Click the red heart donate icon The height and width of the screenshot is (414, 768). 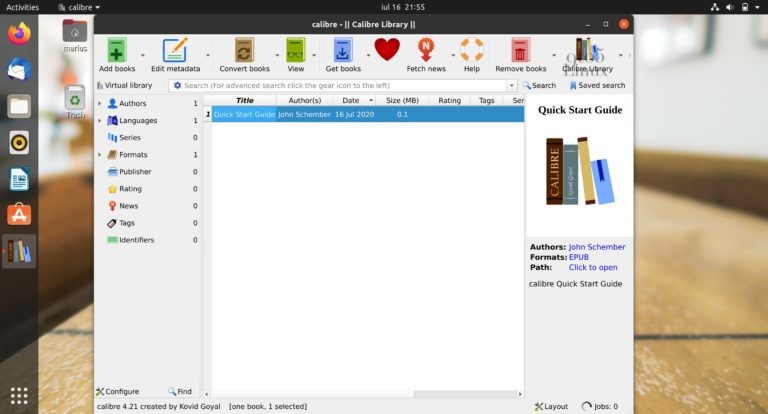coord(387,50)
